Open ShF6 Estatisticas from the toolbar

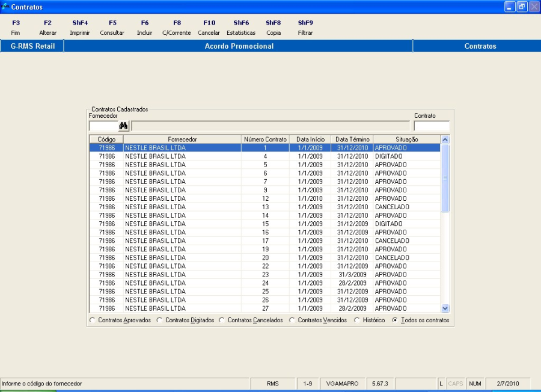coord(241,28)
